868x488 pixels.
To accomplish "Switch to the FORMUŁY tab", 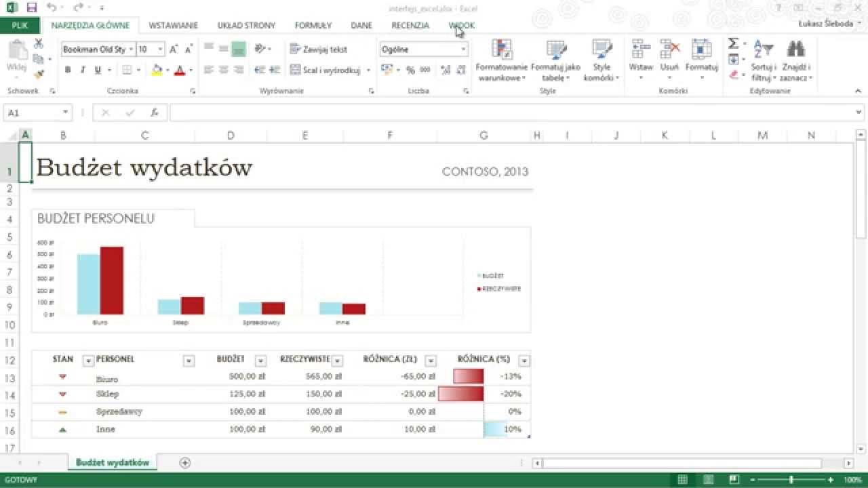I will click(313, 26).
